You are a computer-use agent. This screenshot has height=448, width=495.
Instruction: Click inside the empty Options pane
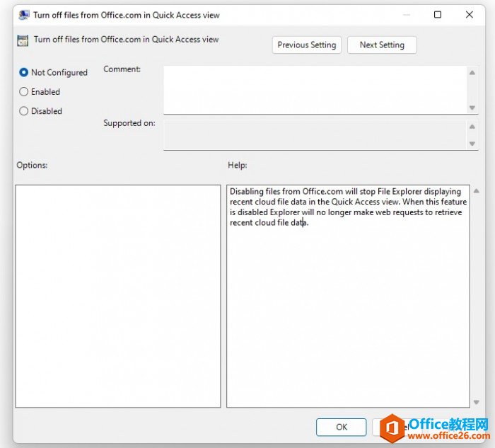point(117,296)
